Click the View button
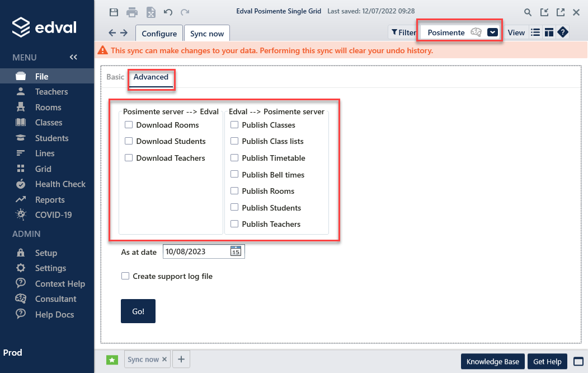588x373 pixels. 516,32
